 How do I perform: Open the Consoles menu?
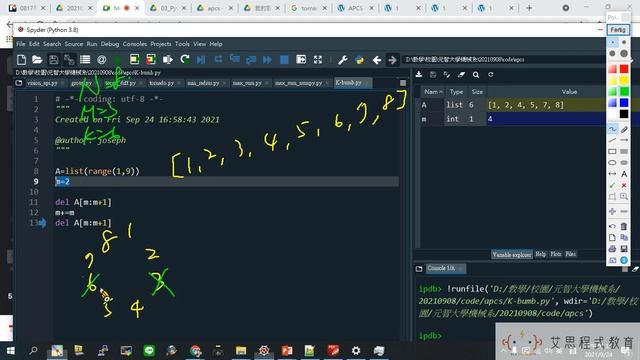(135, 44)
